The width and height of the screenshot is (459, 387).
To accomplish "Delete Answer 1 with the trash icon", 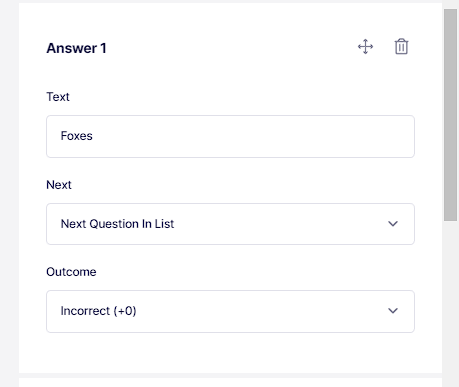I will pyautogui.click(x=401, y=46).
